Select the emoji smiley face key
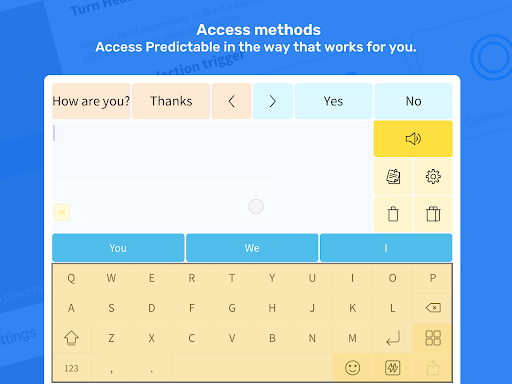 352,368
